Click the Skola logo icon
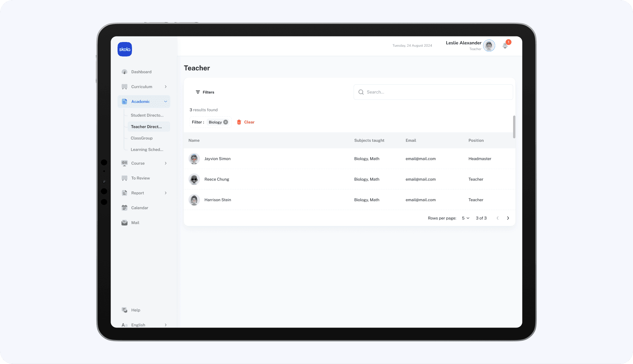The height and width of the screenshot is (364, 633). [125, 49]
